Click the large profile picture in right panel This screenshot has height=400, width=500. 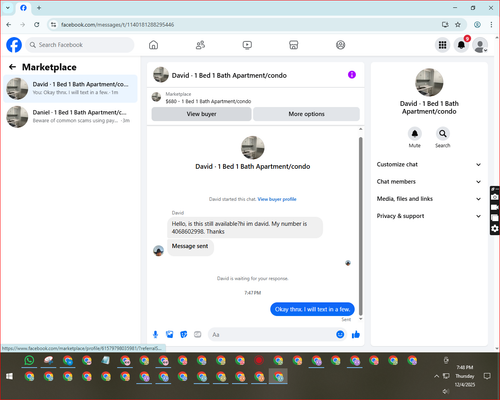[x=429, y=82]
